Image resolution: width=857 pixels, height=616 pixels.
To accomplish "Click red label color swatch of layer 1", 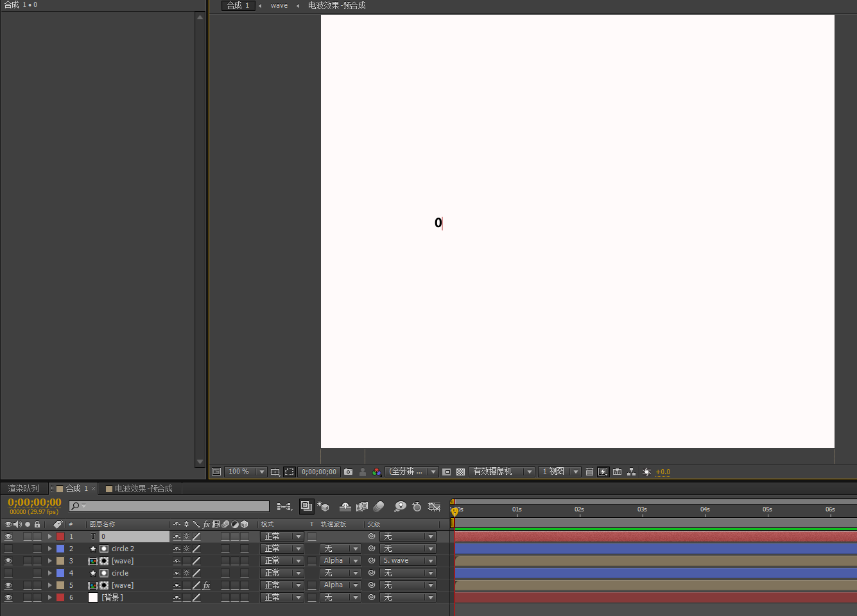I will [x=60, y=536].
